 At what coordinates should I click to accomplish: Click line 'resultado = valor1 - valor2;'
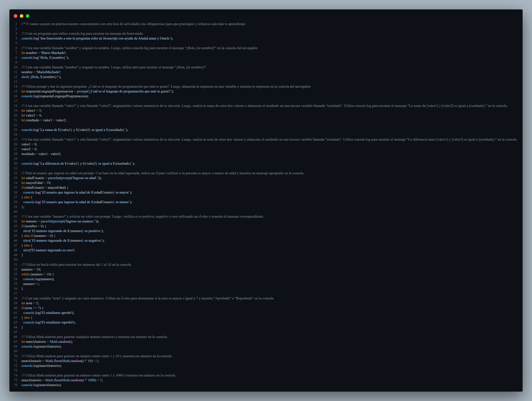(x=41, y=154)
